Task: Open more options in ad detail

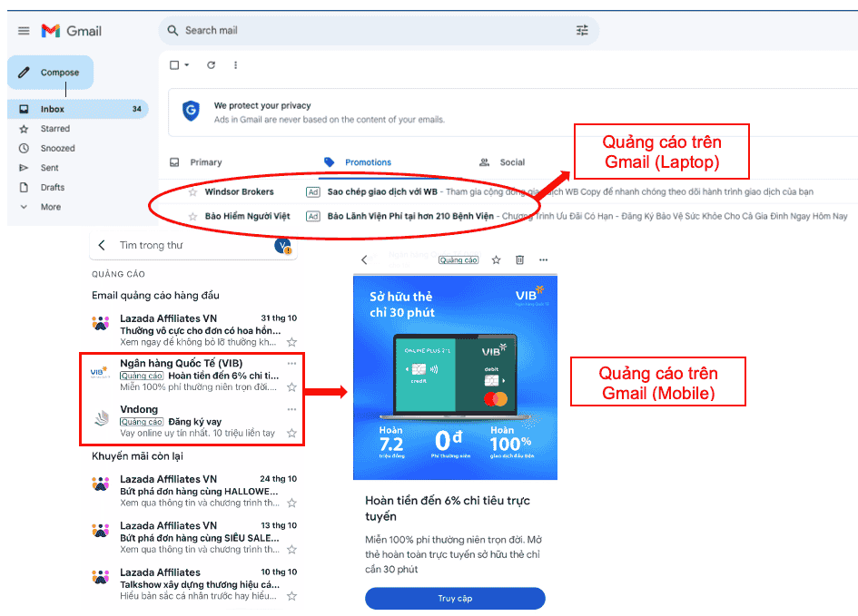Action: point(543,260)
